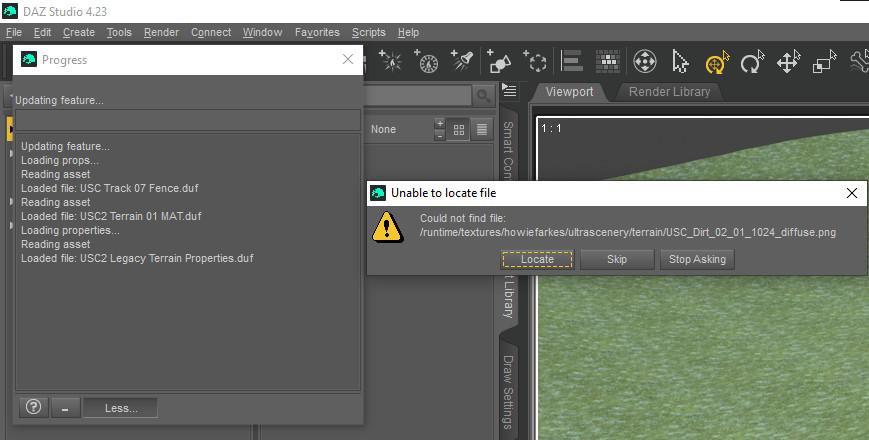This screenshot has width=869, height=440.
Task: Switch to the Render Library tab
Action: tap(669, 92)
